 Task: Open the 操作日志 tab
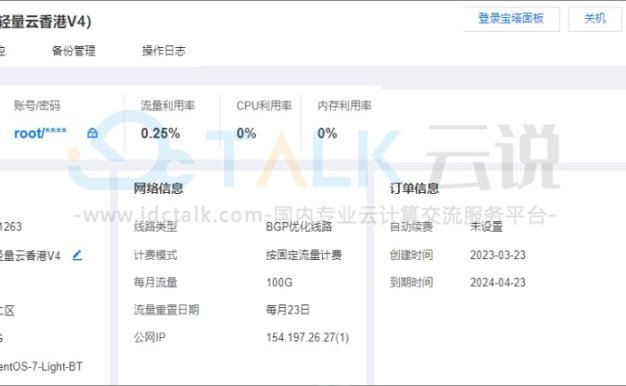164,51
